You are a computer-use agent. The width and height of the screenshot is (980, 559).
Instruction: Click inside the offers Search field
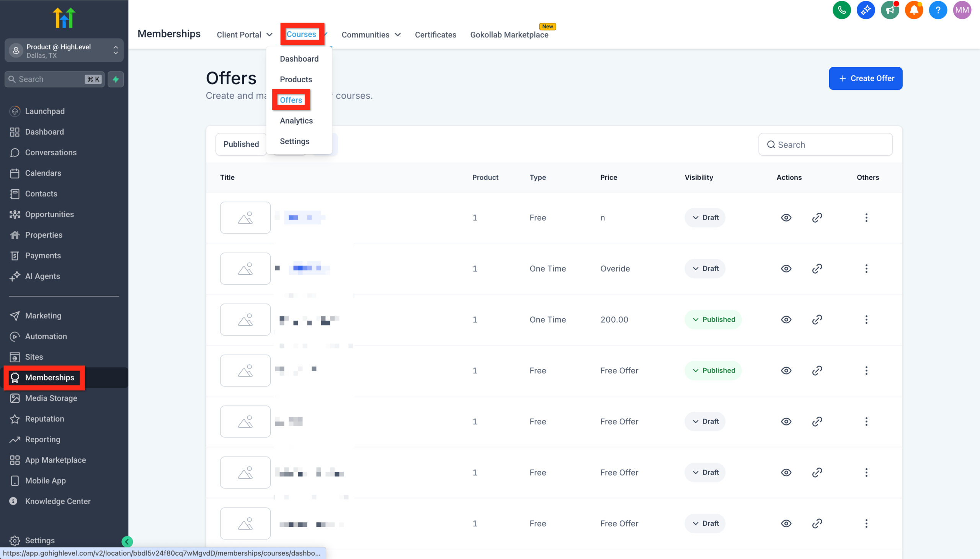(826, 144)
